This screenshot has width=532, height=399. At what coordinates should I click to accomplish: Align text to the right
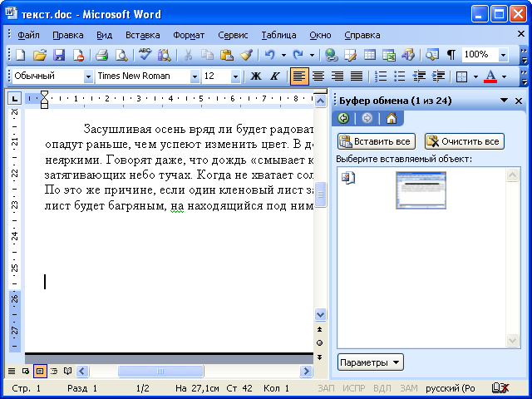pyautogui.click(x=337, y=76)
